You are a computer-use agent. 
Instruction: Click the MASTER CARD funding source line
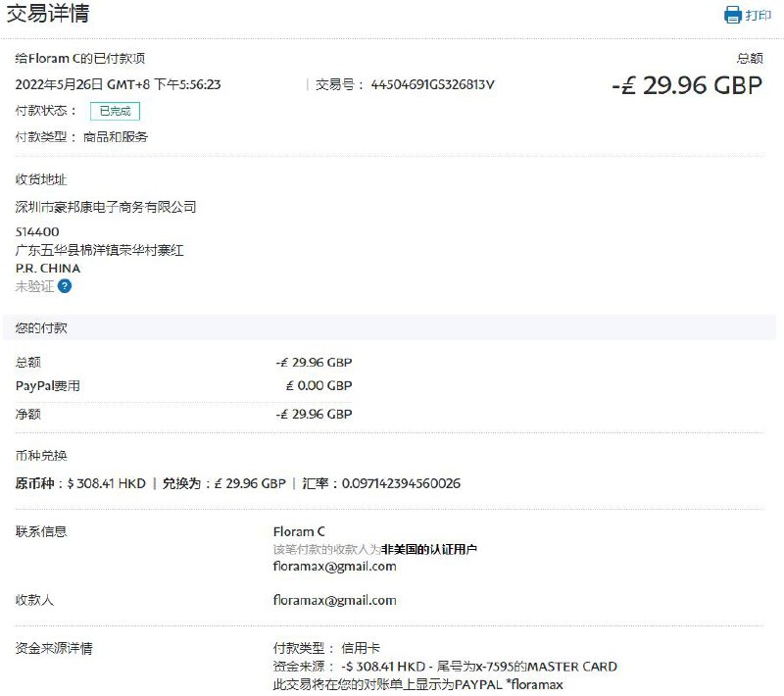point(445,667)
